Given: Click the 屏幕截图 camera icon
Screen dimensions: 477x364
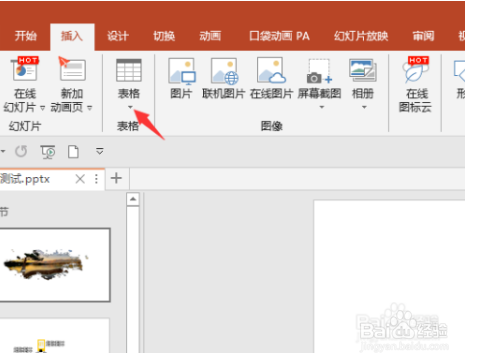Looking at the screenshot, I should (x=319, y=71).
